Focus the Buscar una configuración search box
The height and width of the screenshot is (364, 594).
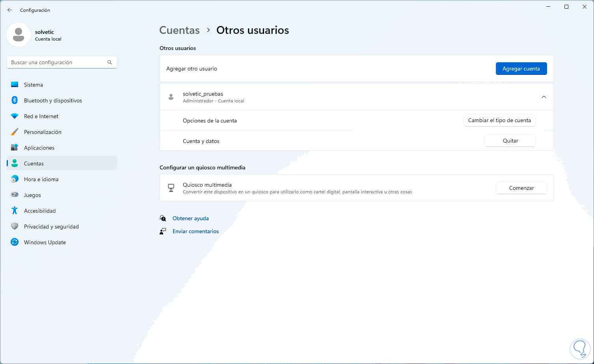(x=62, y=62)
